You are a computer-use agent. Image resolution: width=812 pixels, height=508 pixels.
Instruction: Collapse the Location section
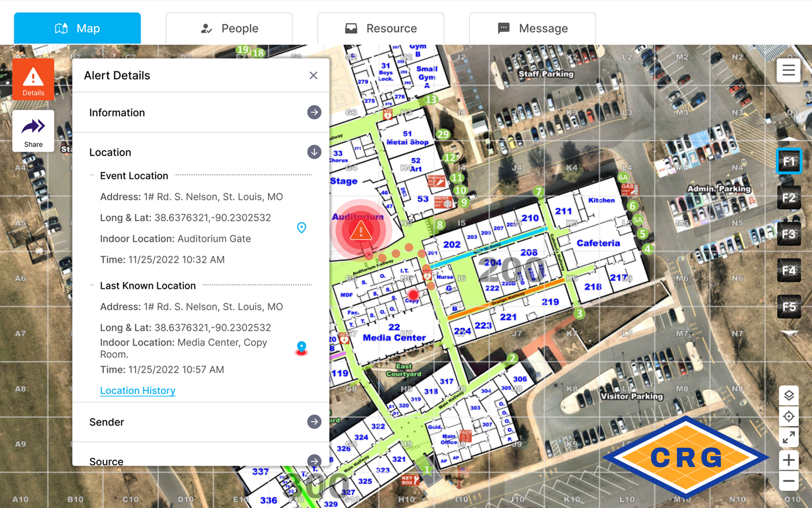click(314, 152)
